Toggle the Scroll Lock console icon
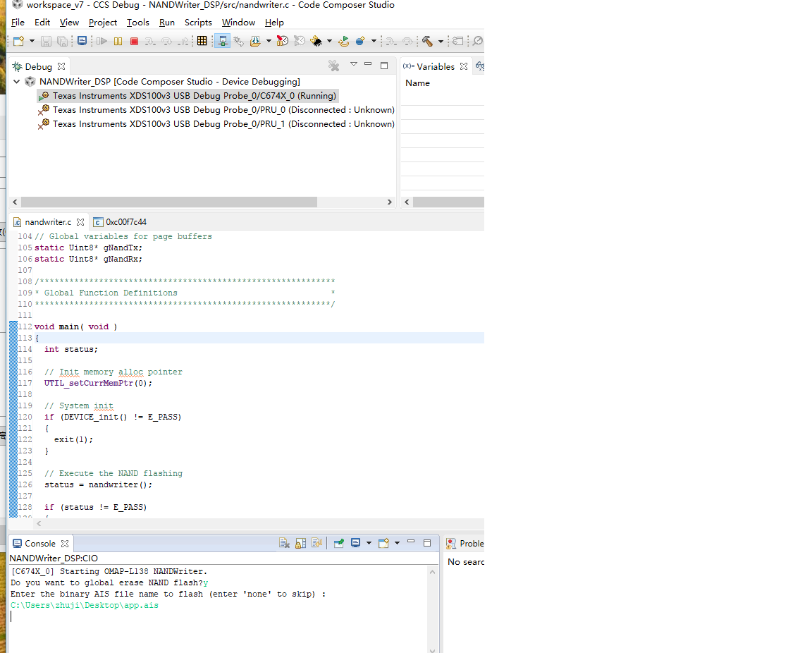 [300, 543]
